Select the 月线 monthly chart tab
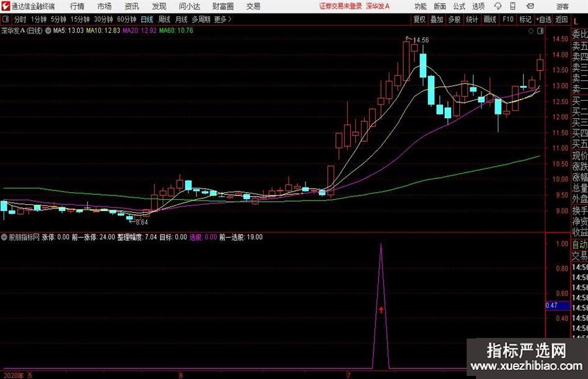This screenshot has width=588, height=379. click(x=181, y=19)
